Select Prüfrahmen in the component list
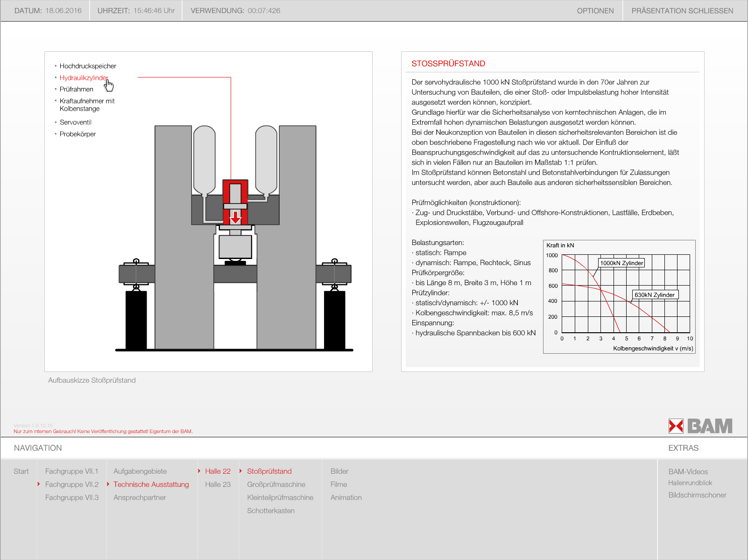 (x=76, y=89)
